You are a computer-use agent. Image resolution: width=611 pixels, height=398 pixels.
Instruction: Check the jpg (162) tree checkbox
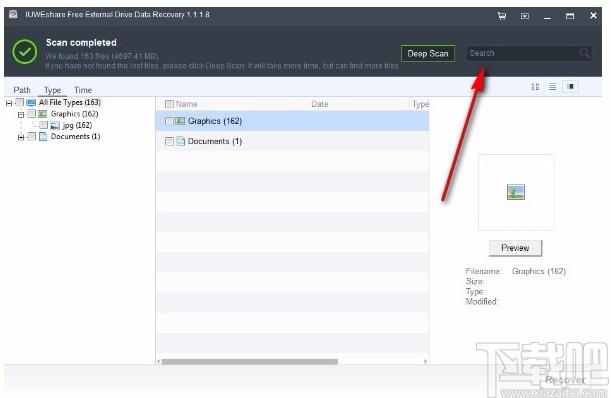tap(44, 125)
